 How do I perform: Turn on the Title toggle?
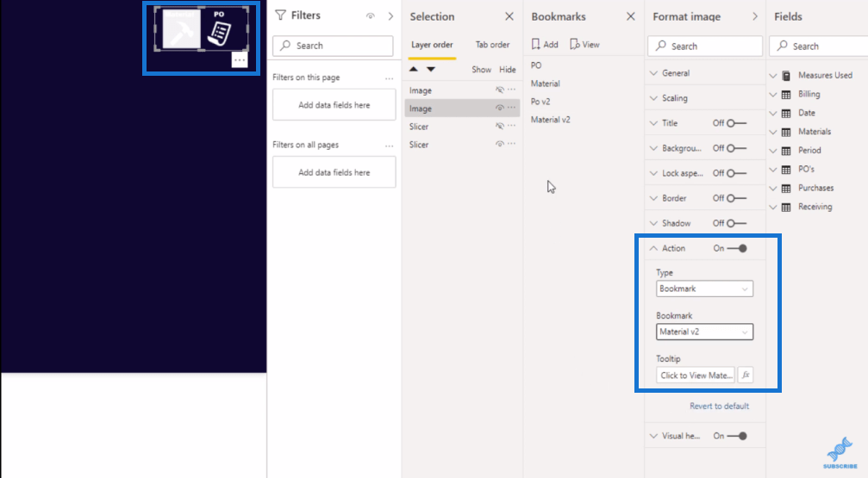pyautogui.click(x=737, y=123)
